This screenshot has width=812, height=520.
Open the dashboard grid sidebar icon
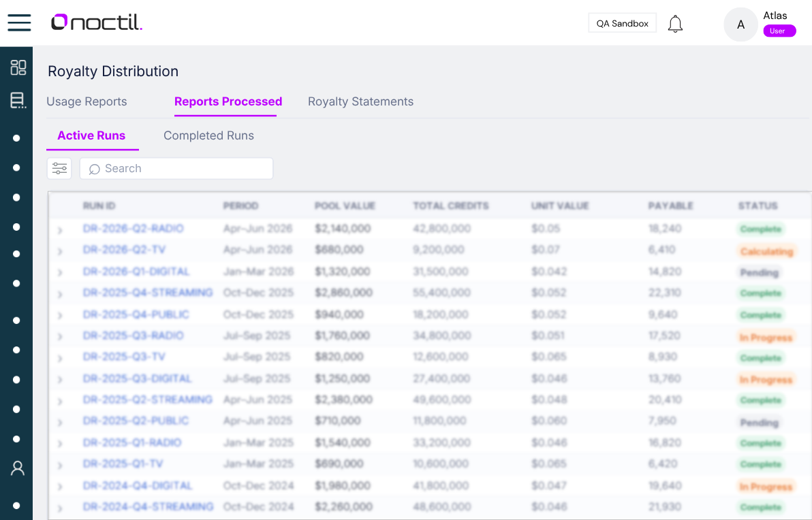pos(18,67)
